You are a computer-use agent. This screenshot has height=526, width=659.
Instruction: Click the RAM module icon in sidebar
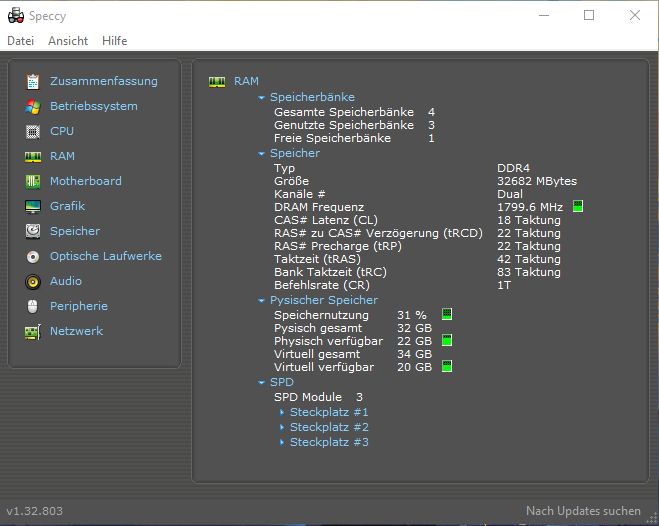(33, 157)
